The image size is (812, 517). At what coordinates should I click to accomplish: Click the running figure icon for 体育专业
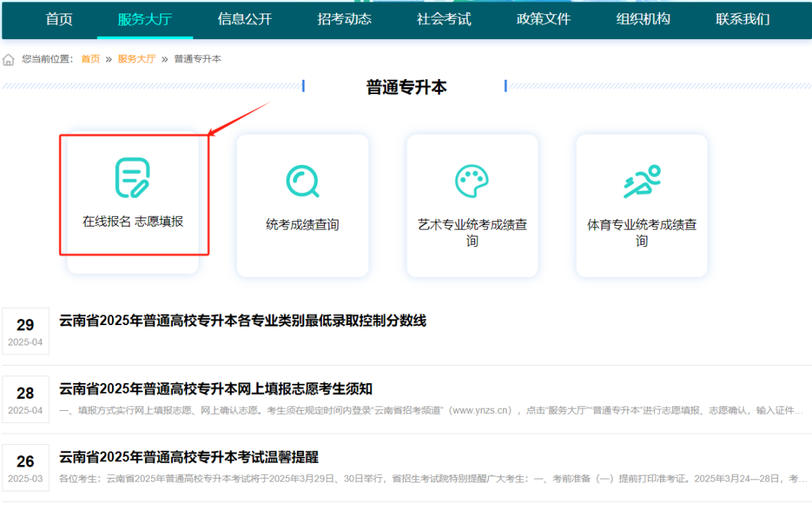641,181
